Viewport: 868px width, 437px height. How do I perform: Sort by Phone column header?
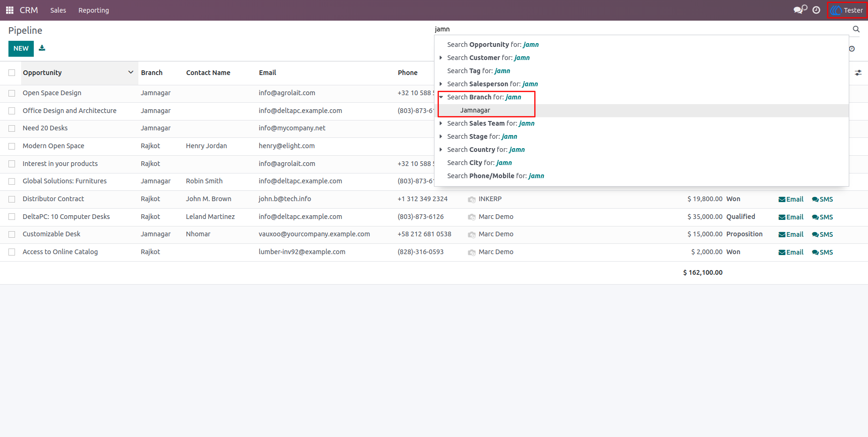408,73
